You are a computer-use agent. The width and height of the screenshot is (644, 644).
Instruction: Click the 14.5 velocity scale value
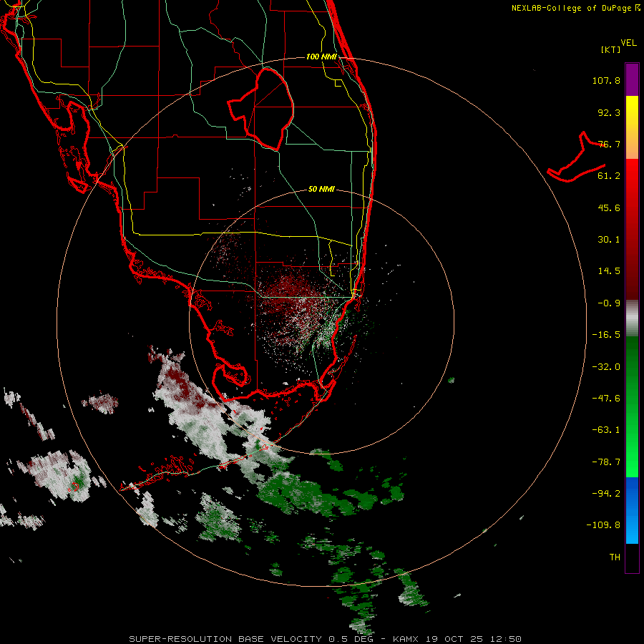coord(609,271)
